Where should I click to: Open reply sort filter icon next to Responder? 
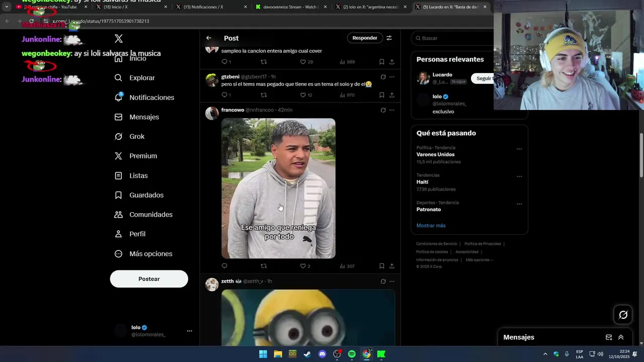coord(389,38)
